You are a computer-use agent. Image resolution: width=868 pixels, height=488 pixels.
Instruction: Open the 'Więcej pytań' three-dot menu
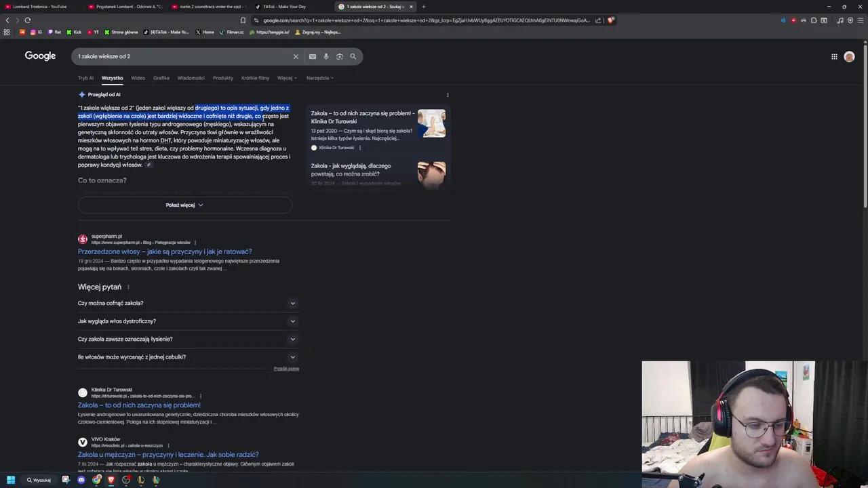pos(128,287)
